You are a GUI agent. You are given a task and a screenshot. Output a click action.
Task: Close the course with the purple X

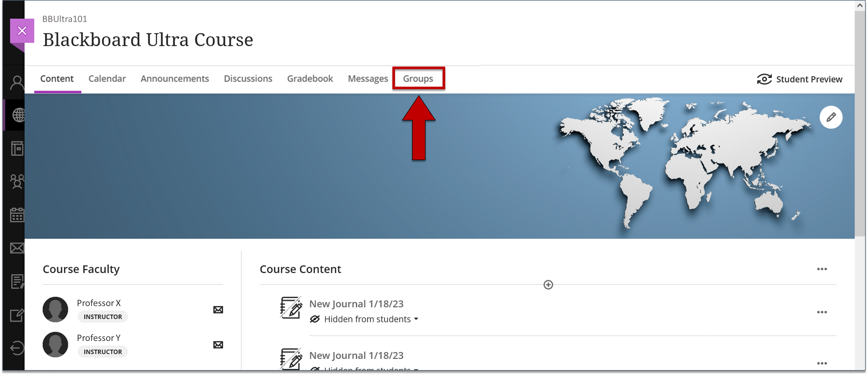pos(22,31)
